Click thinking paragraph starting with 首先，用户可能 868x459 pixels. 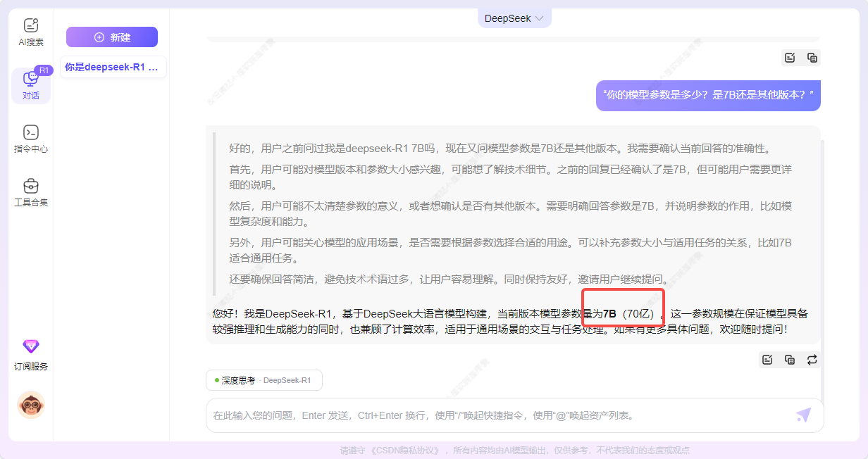click(x=510, y=177)
